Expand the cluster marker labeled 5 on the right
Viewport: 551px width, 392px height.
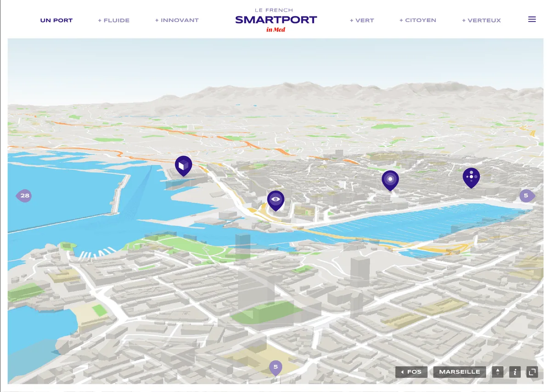click(x=527, y=196)
